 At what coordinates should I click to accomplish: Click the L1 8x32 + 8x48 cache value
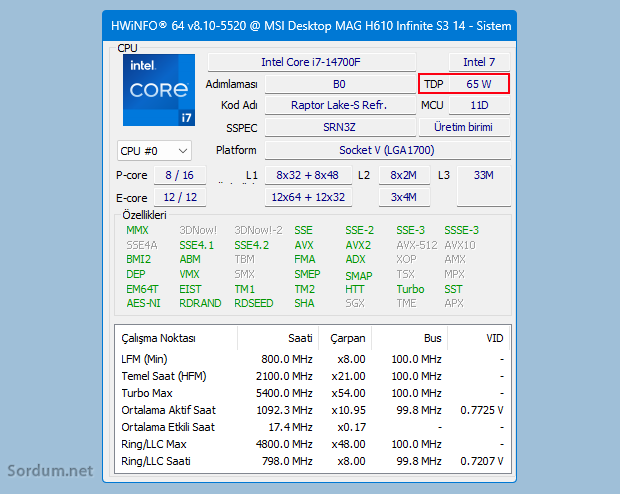click(x=308, y=175)
